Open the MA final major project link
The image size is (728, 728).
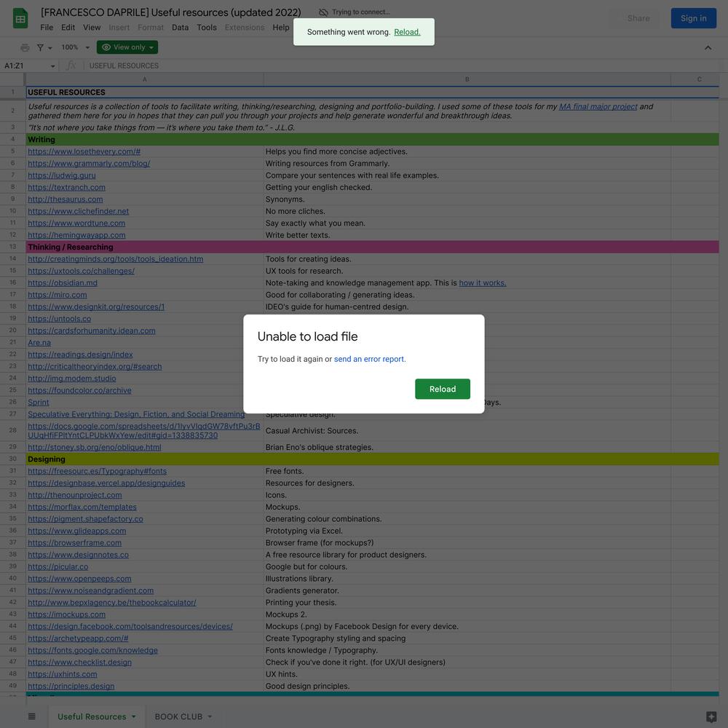point(598,106)
